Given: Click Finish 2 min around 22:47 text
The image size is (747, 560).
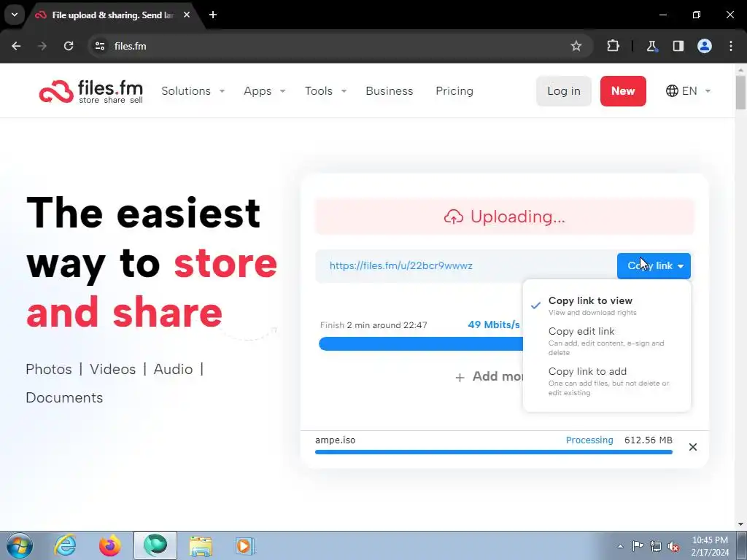Looking at the screenshot, I should 373,325.
